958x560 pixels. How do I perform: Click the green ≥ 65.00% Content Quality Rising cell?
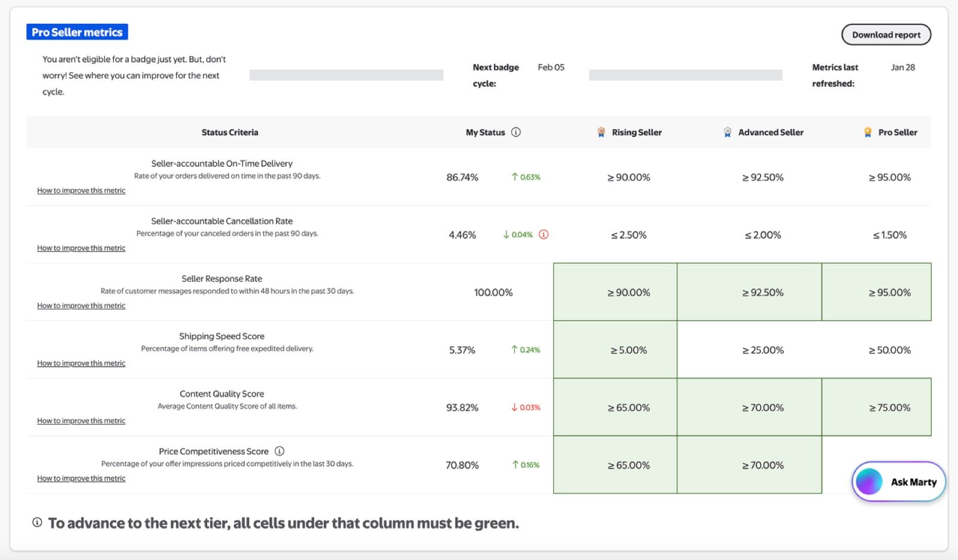(x=615, y=407)
